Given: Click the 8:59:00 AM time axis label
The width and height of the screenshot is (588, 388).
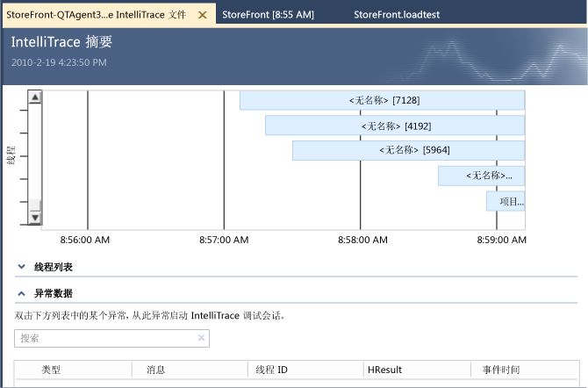Looking at the screenshot, I should [502, 240].
